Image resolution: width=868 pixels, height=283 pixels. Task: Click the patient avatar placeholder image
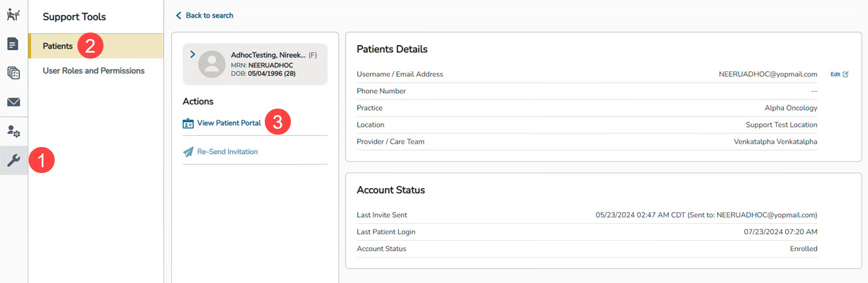tap(211, 64)
